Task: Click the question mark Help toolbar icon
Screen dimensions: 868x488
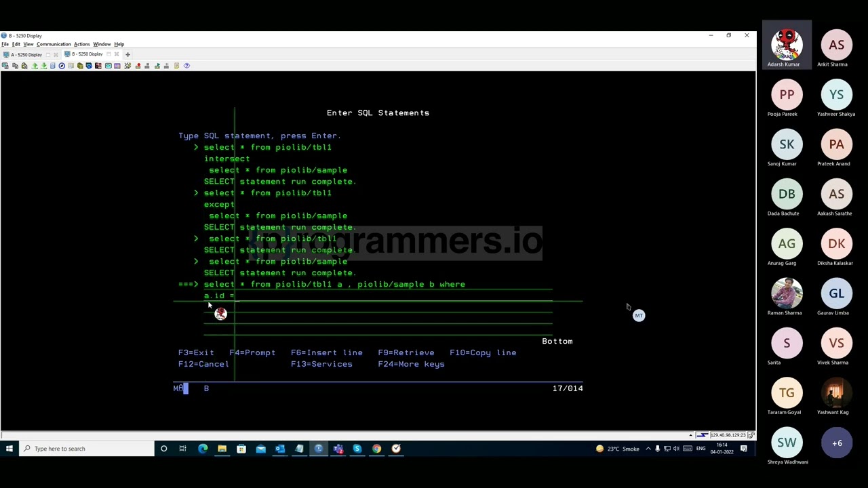Action: click(187, 66)
